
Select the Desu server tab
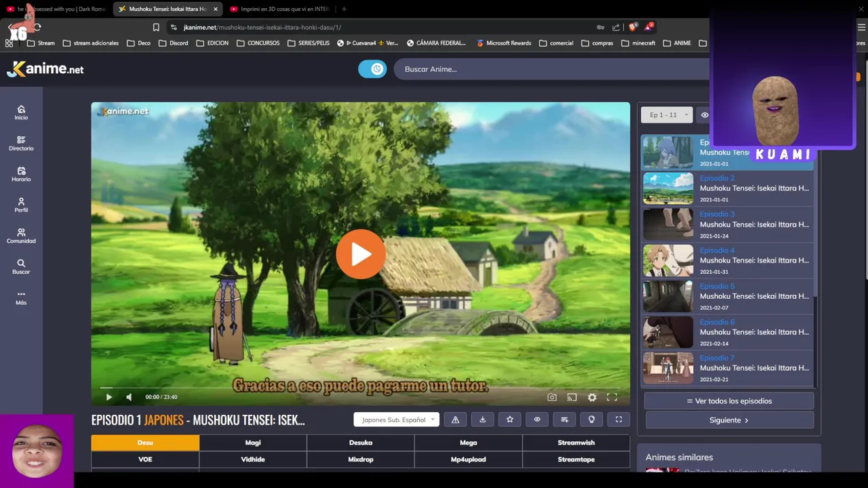[145, 443]
